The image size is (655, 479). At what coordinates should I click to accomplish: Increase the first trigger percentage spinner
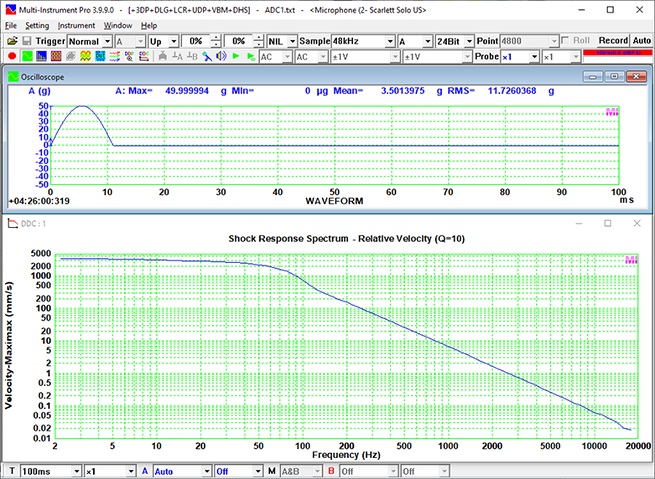[215, 38]
